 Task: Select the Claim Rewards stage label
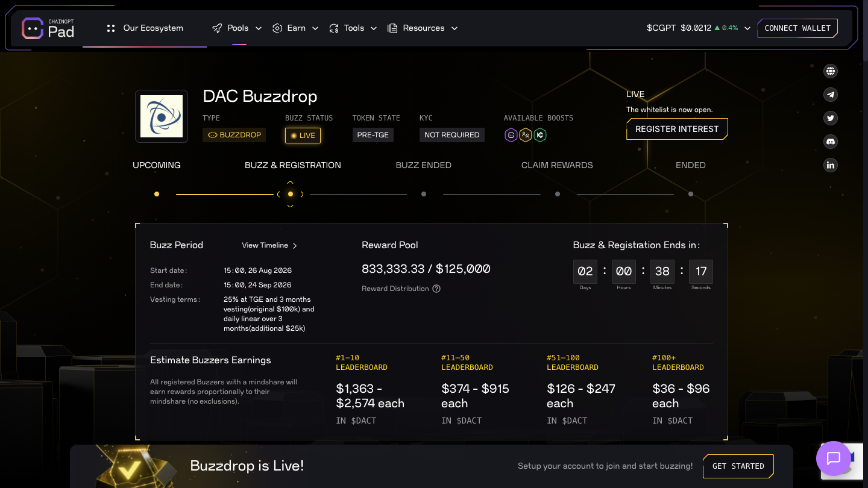(x=557, y=165)
